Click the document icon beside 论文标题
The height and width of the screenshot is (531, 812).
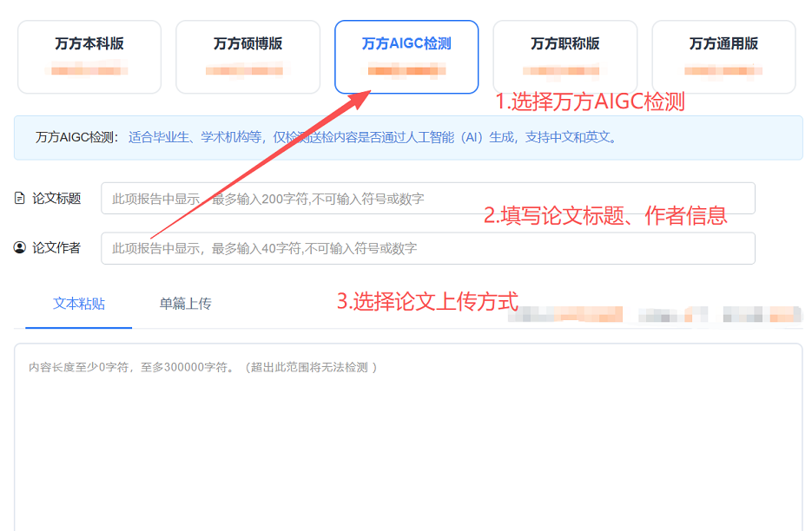click(18, 198)
